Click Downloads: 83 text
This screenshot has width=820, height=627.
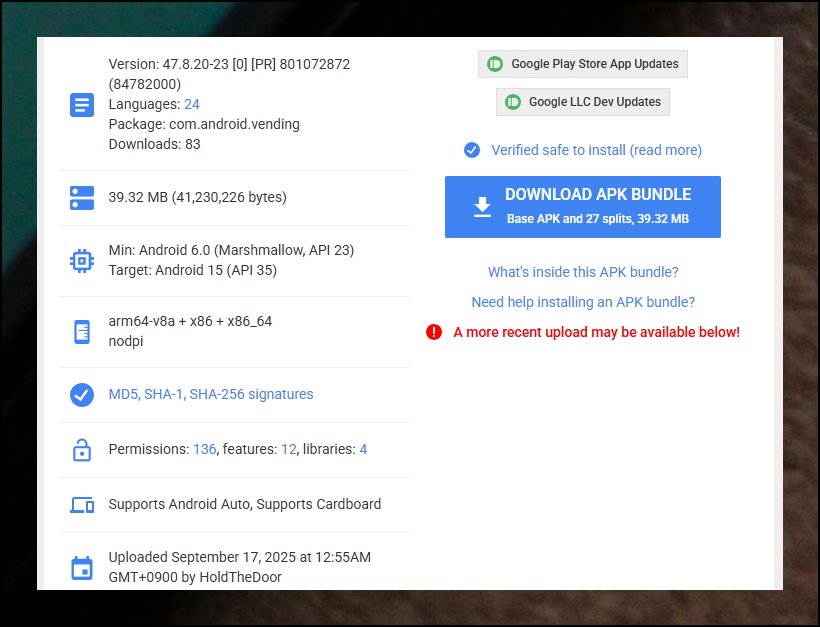[x=154, y=144]
